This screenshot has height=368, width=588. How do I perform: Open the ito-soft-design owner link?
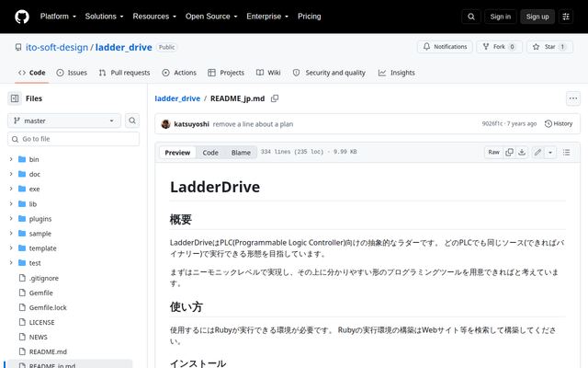pos(57,47)
